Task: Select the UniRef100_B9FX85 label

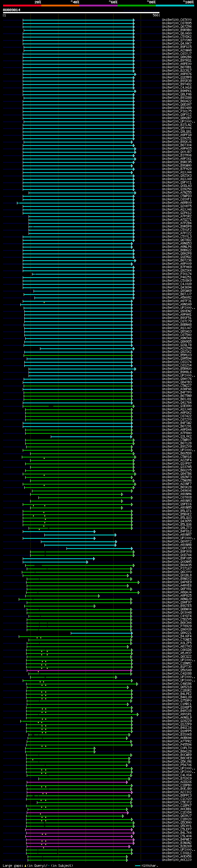Action: [177, 558]
